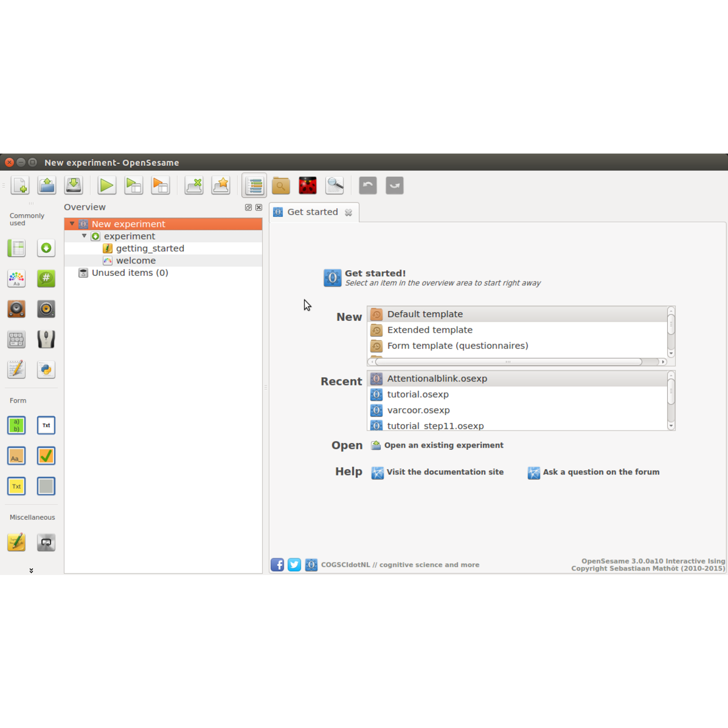Select the mouse response item
This screenshot has width=728, height=728.
pos(46,339)
